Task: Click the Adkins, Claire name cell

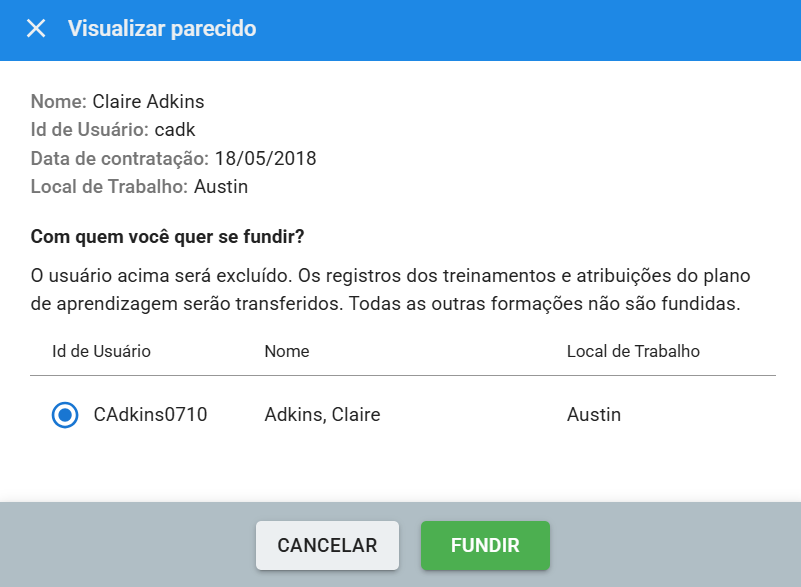Action: [x=322, y=415]
